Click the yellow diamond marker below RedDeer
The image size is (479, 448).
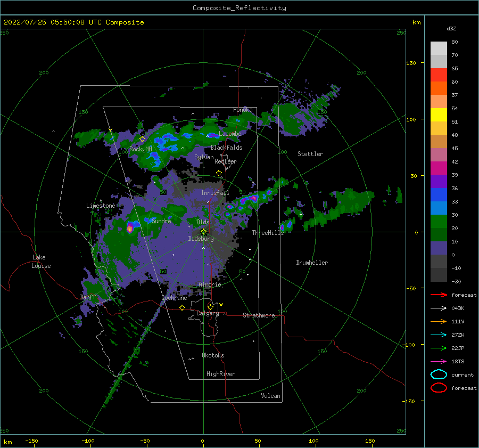pyautogui.click(x=219, y=173)
